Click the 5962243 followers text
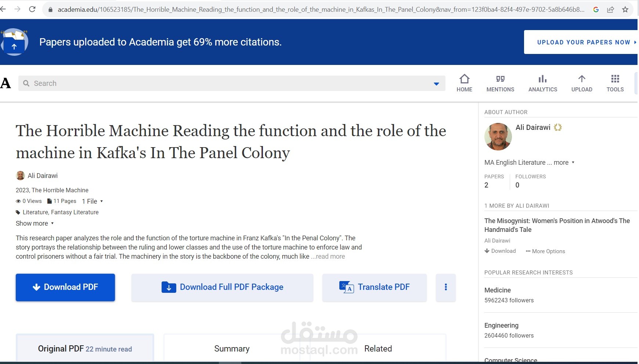 tap(509, 300)
